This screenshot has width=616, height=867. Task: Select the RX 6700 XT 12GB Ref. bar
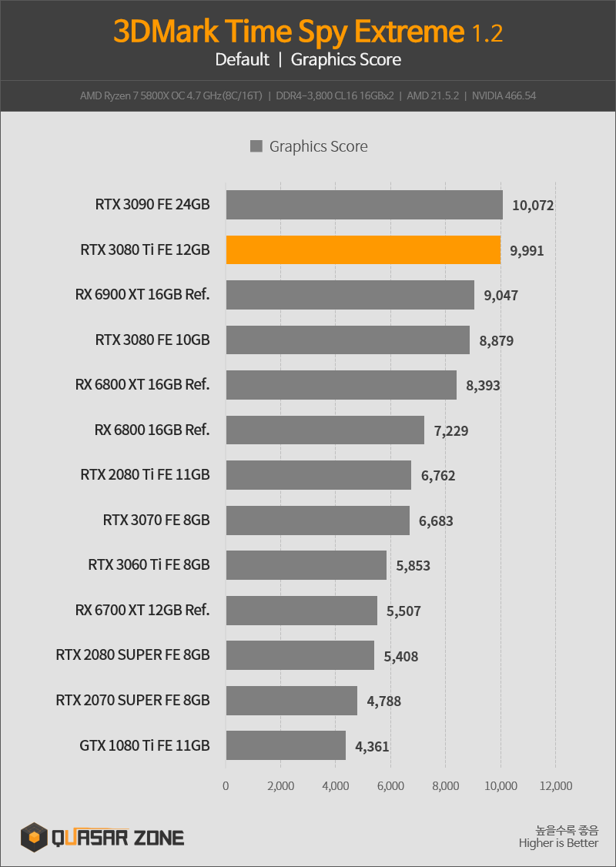click(301, 611)
